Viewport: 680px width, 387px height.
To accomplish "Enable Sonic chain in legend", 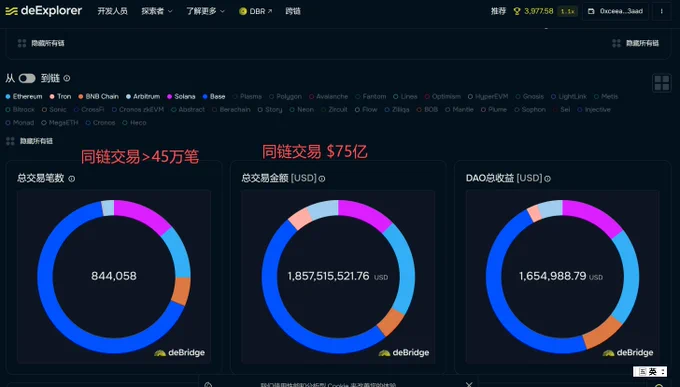I will click(54, 109).
